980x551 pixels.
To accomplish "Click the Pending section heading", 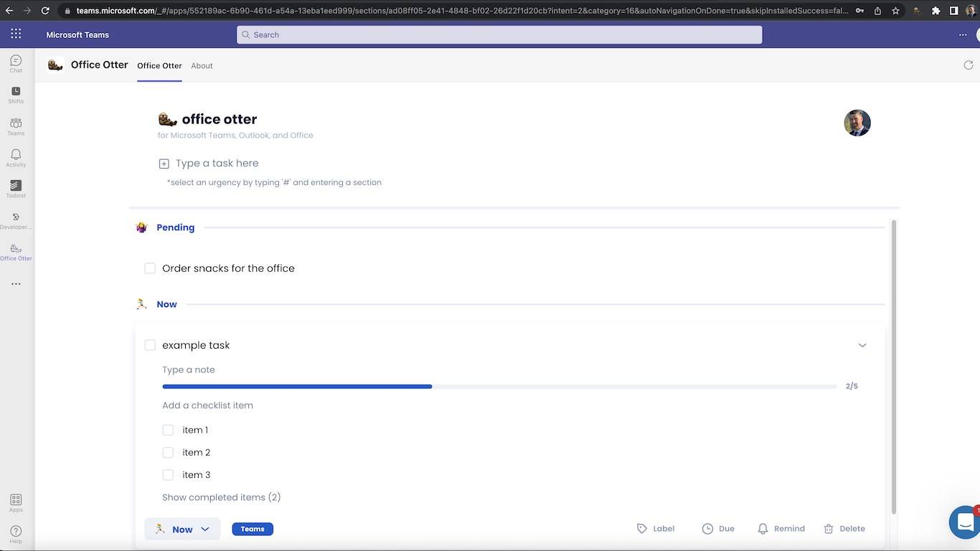I will pos(176,227).
